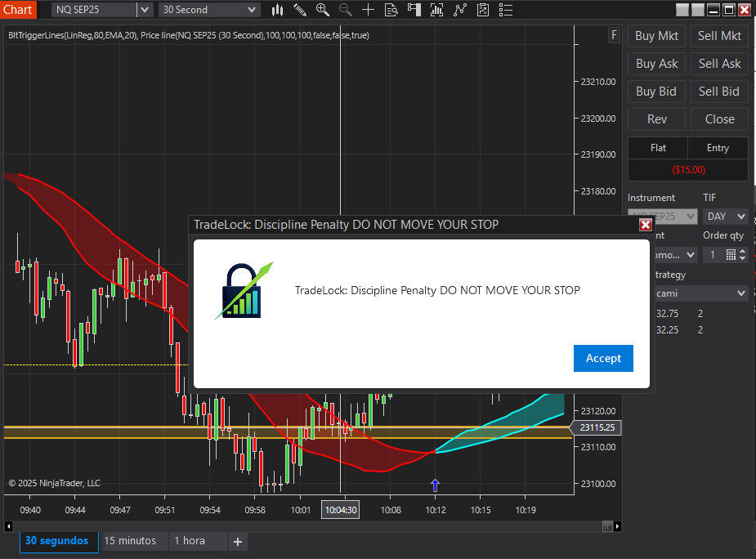Click the Entry price cell
Viewport: 756px width, 559px height.
(718, 148)
